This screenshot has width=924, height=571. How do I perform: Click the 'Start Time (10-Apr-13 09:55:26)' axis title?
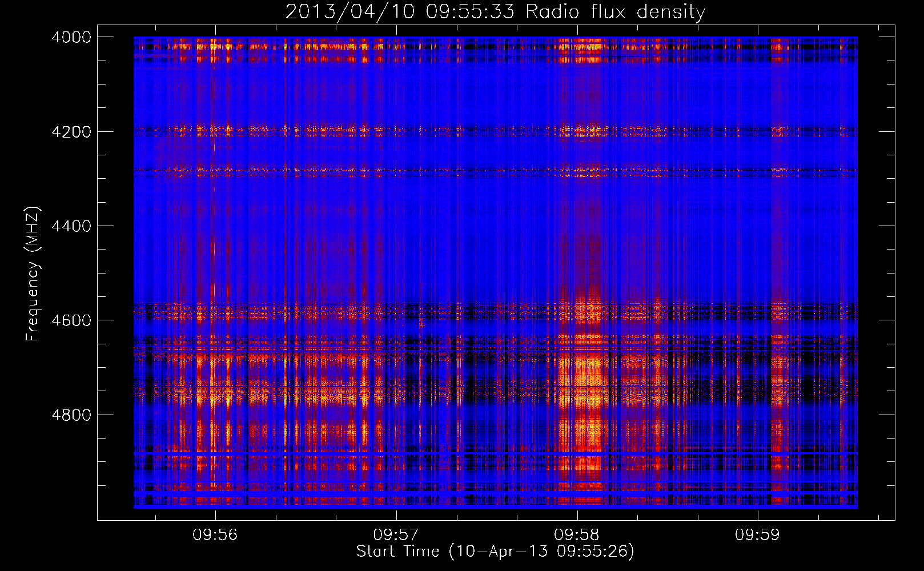click(495, 552)
